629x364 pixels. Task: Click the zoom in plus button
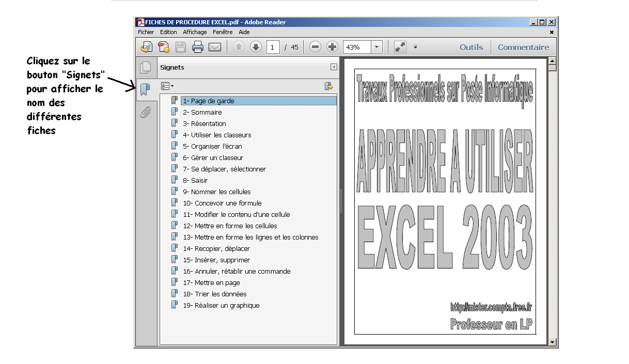(x=332, y=47)
